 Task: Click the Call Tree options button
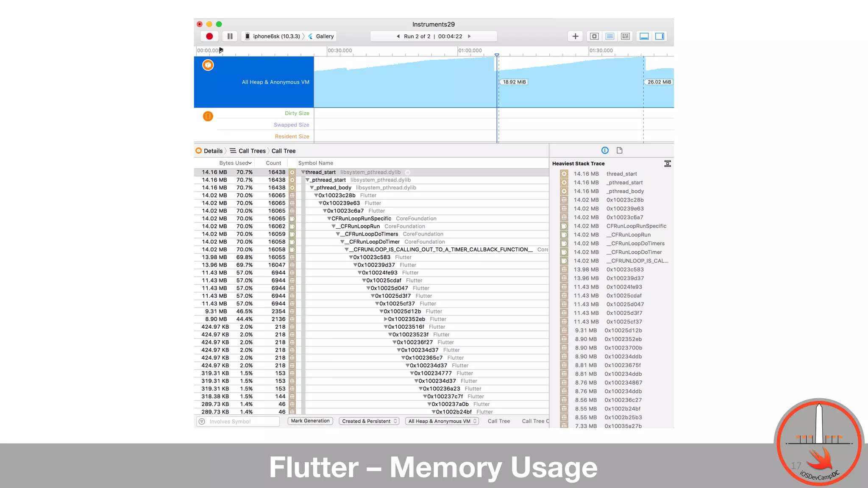coord(499,421)
